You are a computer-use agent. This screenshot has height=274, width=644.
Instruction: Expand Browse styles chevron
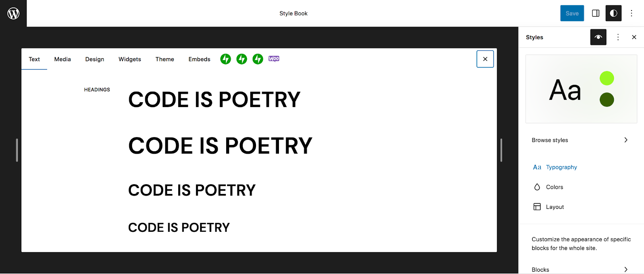pyautogui.click(x=625, y=140)
